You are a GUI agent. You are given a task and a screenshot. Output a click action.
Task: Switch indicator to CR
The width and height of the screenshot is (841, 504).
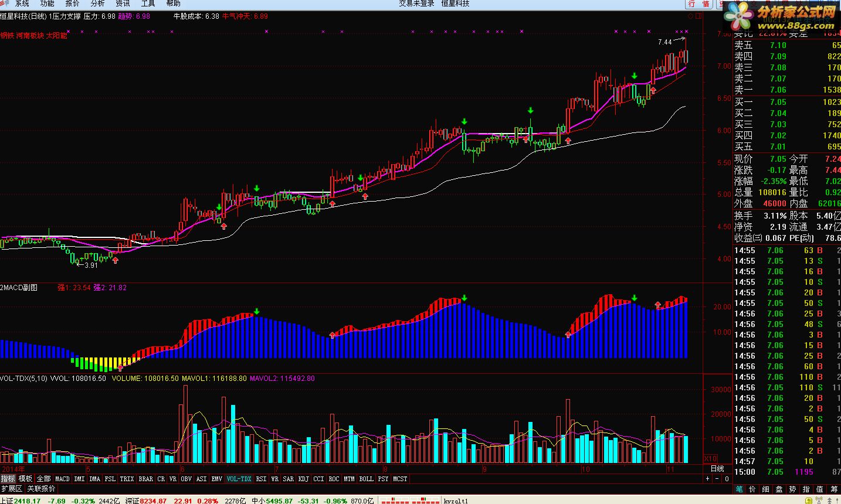click(x=161, y=479)
